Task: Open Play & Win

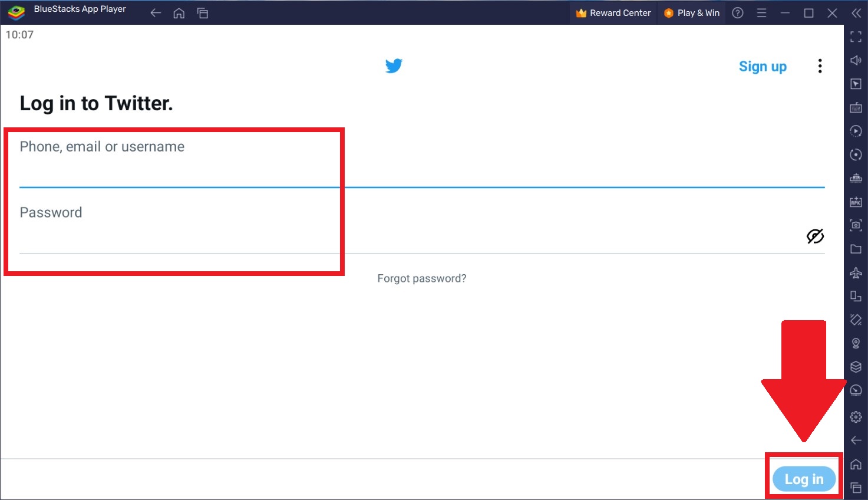Action: (692, 13)
